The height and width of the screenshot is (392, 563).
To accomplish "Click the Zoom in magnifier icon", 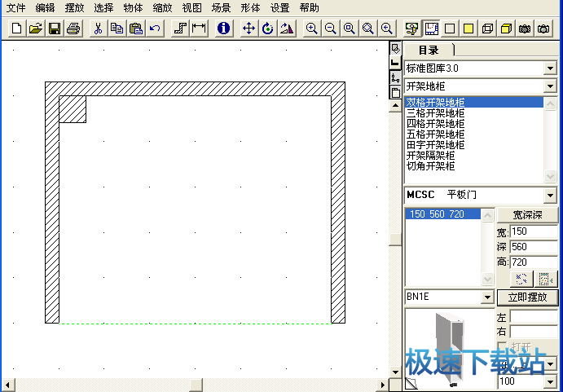I will click(311, 29).
